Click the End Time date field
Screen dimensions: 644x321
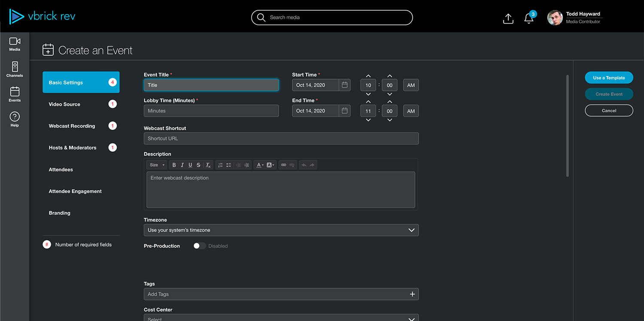(316, 111)
